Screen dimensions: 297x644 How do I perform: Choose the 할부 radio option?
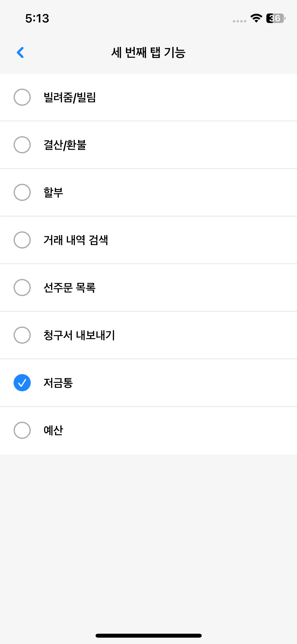[x=22, y=192]
